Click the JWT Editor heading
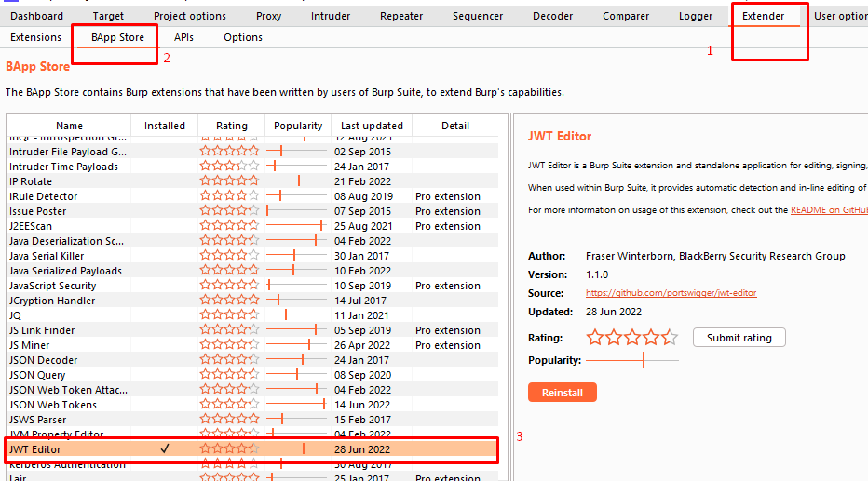Screen dimensions: 868x481 coord(560,137)
